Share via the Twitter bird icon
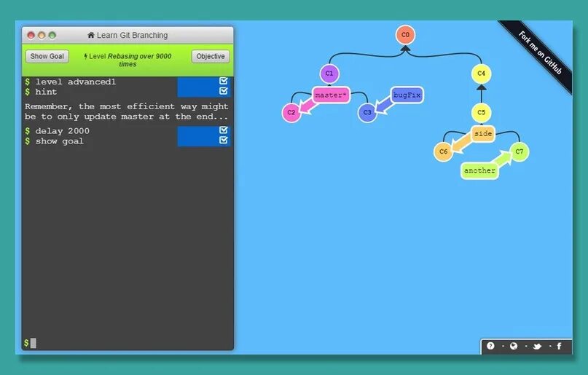Viewport: 588px width, 375px height. pyautogui.click(x=537, y=346)
